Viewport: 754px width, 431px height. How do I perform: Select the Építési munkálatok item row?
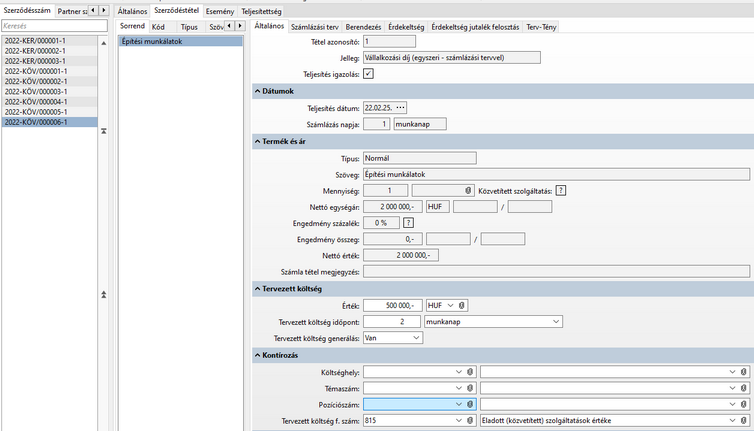tap(180, 42)
